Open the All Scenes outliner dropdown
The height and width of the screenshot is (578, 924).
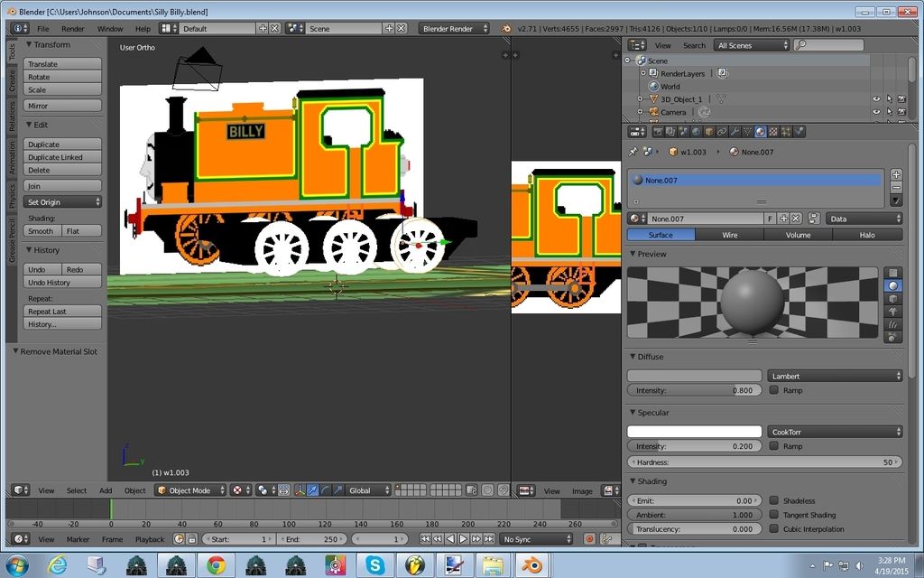(752, 45)
